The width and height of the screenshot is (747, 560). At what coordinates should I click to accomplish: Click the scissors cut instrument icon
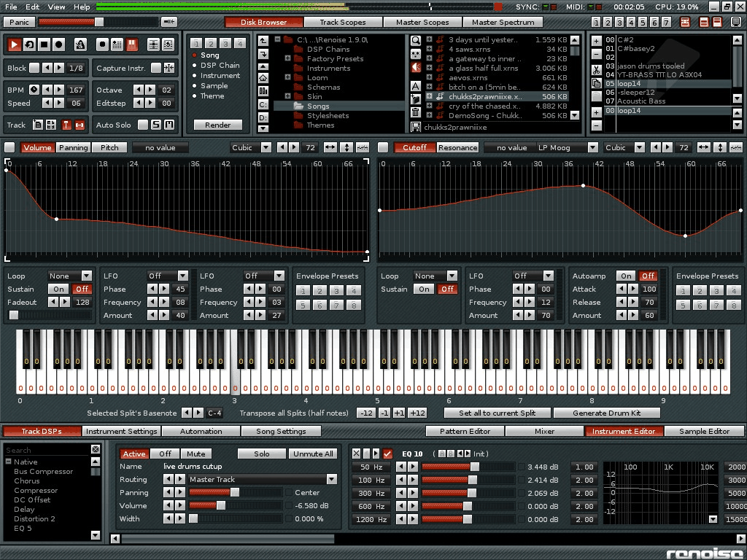coord(597,70)
